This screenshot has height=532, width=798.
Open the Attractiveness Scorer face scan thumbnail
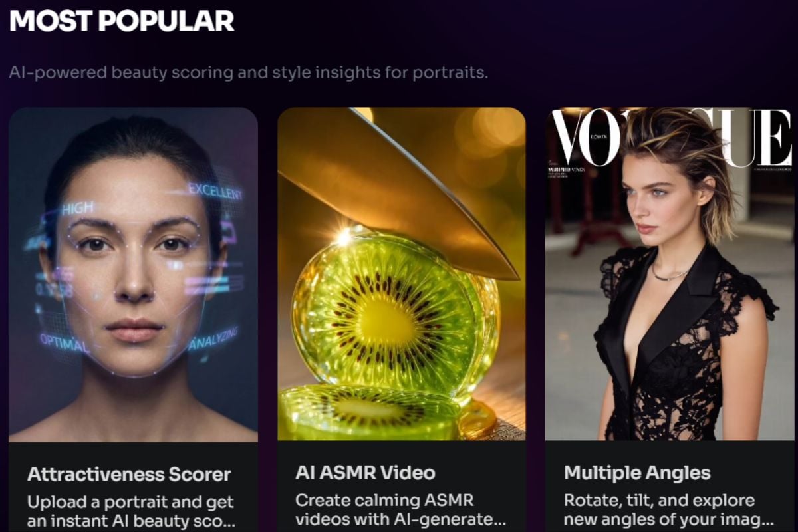click(133, 274)
